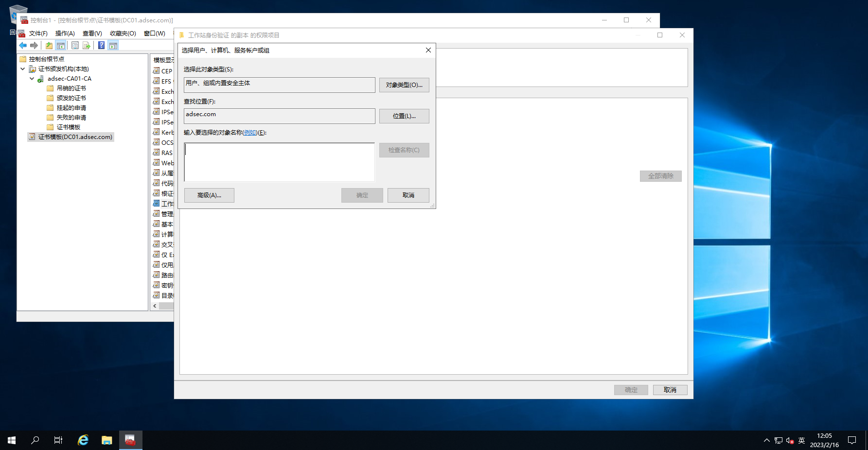Screen dimensions: 868x450
Task: Toggle the Show/Hide Console Tree icon
Action: (61, 46)
